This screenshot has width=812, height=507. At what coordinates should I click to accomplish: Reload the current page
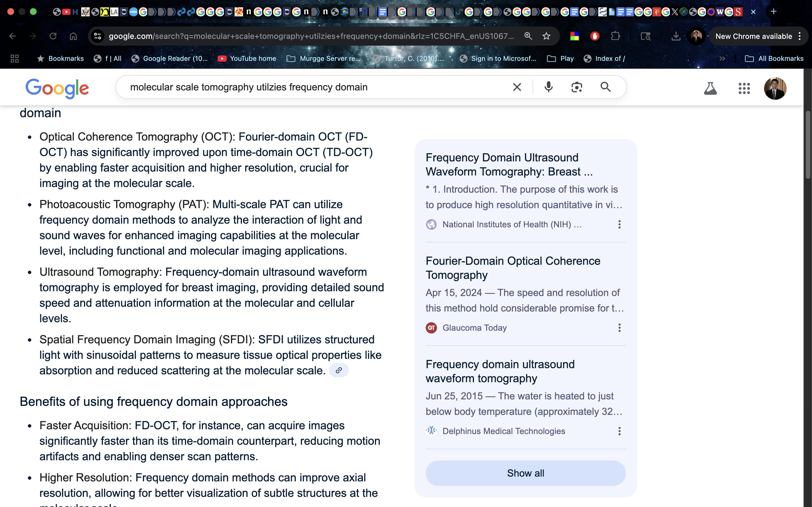point(53,36)
